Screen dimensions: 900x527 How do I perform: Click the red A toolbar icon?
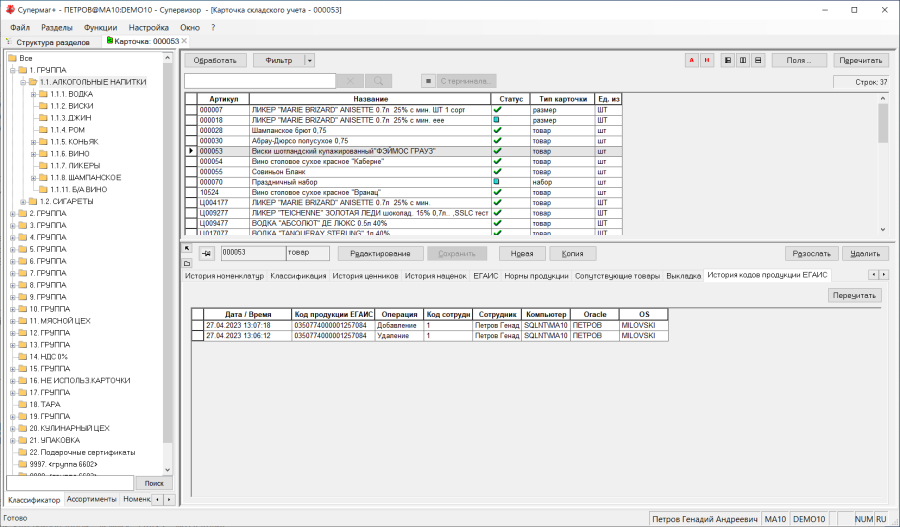tap(692, 60)
